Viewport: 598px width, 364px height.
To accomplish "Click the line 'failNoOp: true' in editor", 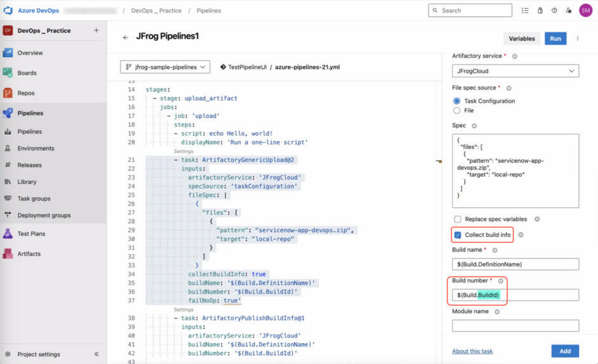I will [x=214, y=301].
